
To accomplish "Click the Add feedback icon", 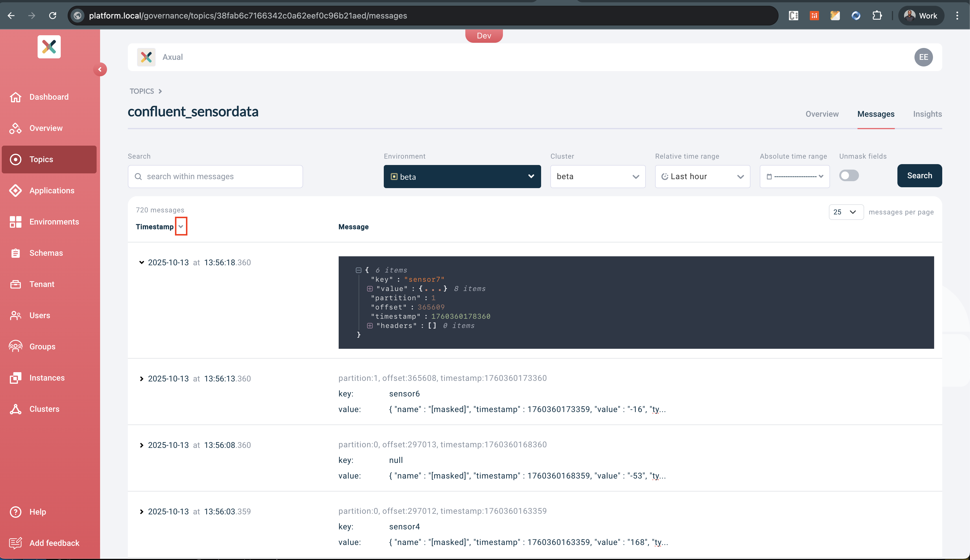I will click(15, 543).
